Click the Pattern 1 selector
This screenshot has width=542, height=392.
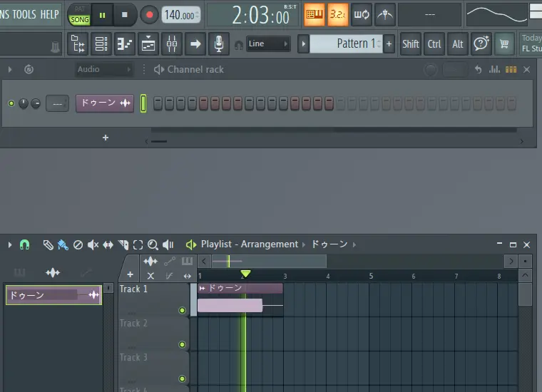click(x=346, y=44)
